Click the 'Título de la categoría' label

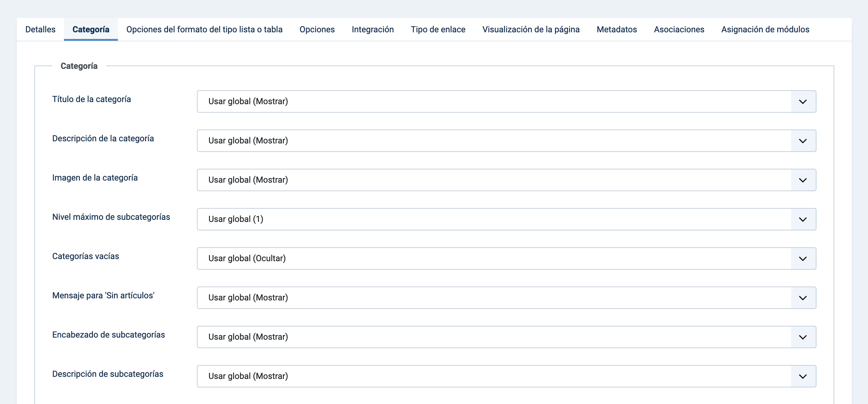[x=92, y=99]
